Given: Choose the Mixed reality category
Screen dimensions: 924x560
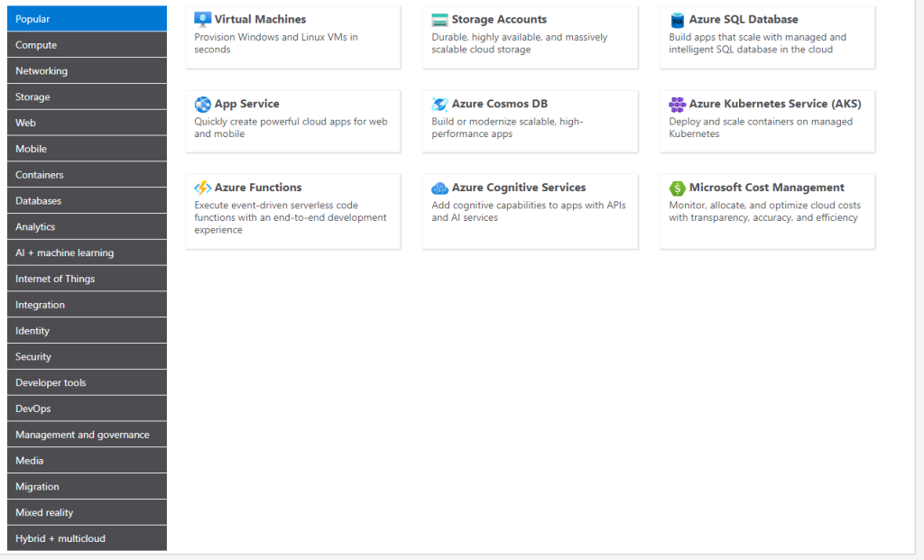Looking at the screenshot, I should (x=88, y=511).
